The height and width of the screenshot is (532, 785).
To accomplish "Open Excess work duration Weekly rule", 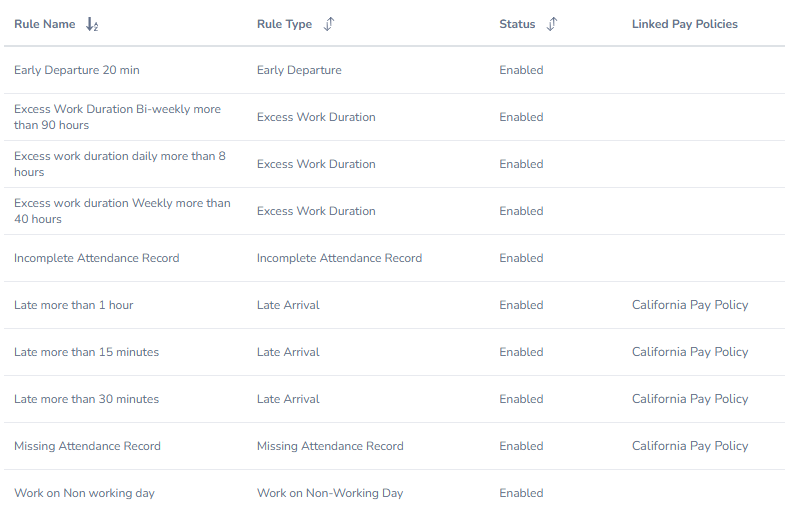I will [122, 211].
